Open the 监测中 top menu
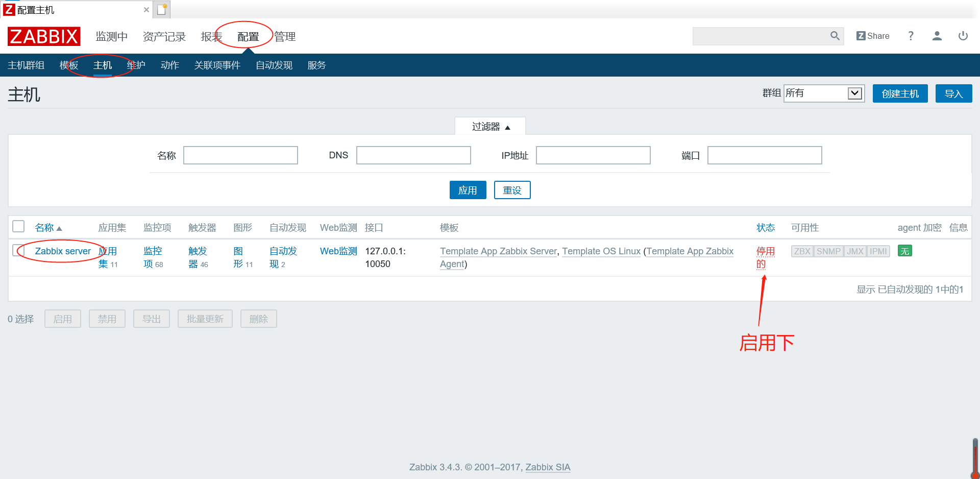Image resolution: width=980 pixels, height=479 pixels. (x=112, y=36)
